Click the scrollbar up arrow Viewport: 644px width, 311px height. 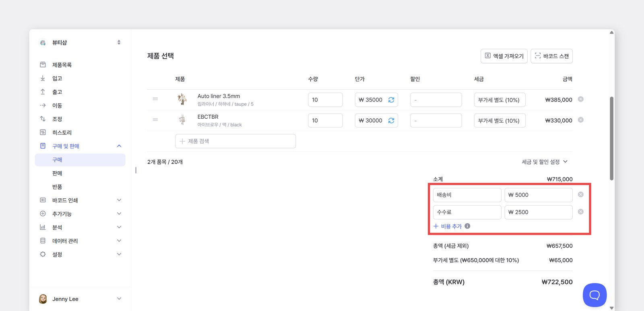click(612, 33)
